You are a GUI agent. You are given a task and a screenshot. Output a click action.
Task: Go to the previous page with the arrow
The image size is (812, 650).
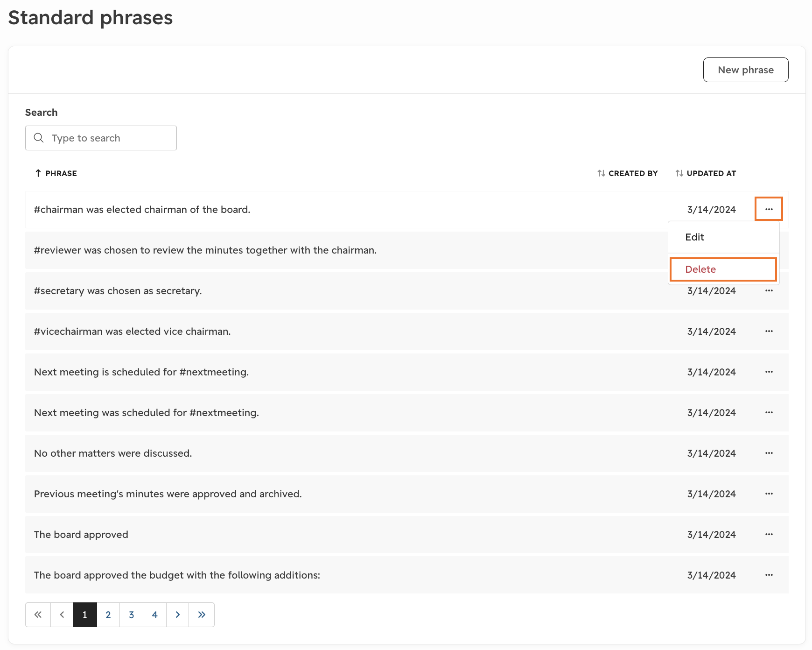[x=62, y=615]
